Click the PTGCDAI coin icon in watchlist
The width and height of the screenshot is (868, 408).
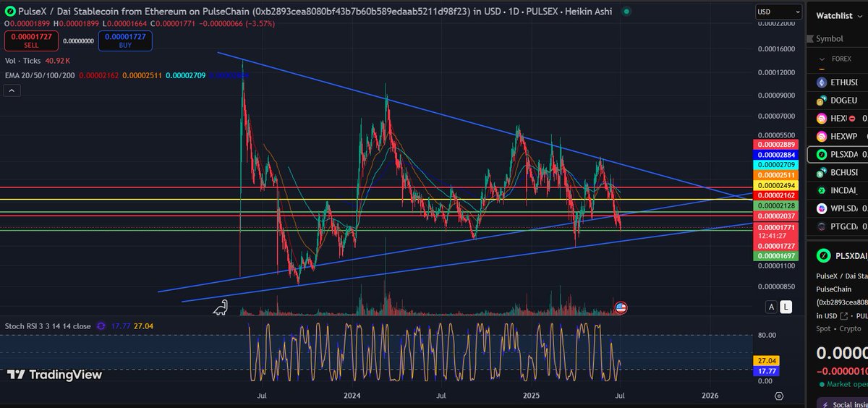pyautogui.click(x=822, y=226)
